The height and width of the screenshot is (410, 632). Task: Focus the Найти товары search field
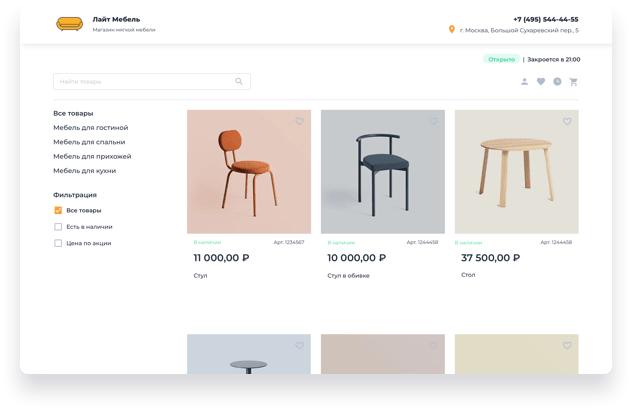coord(152,81)
